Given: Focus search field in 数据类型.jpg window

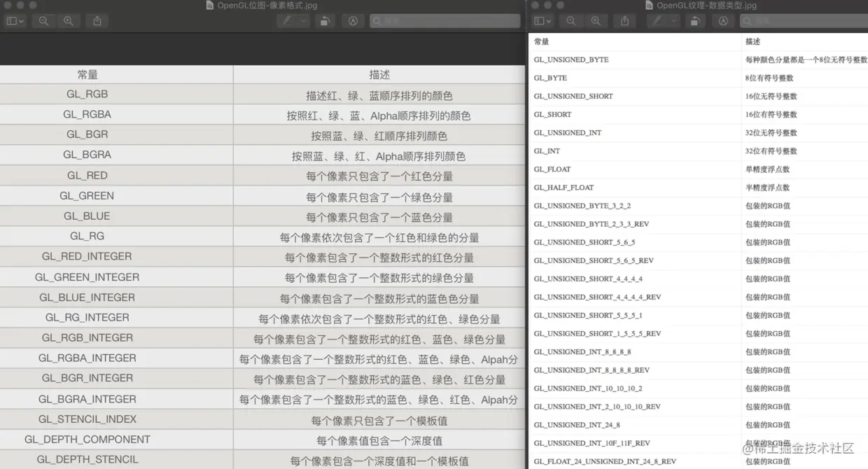Looking at the screenshot, I should point(804,21).
